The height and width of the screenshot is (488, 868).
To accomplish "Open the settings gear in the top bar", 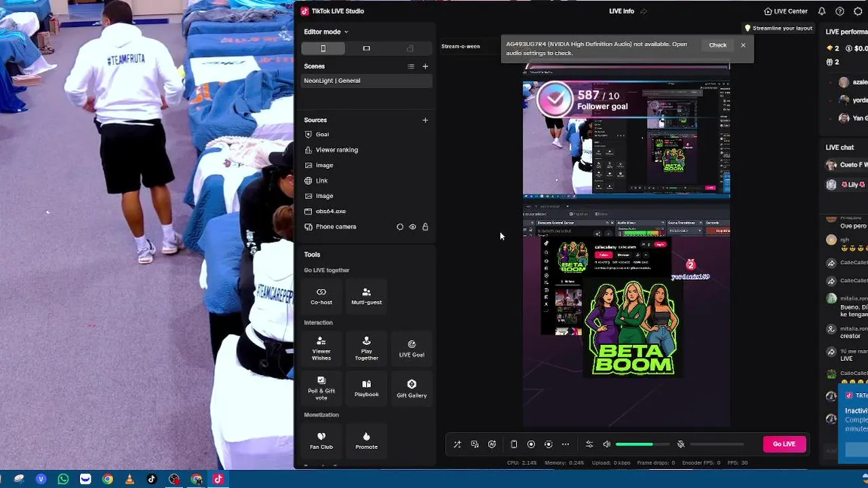I will [858, 11].
